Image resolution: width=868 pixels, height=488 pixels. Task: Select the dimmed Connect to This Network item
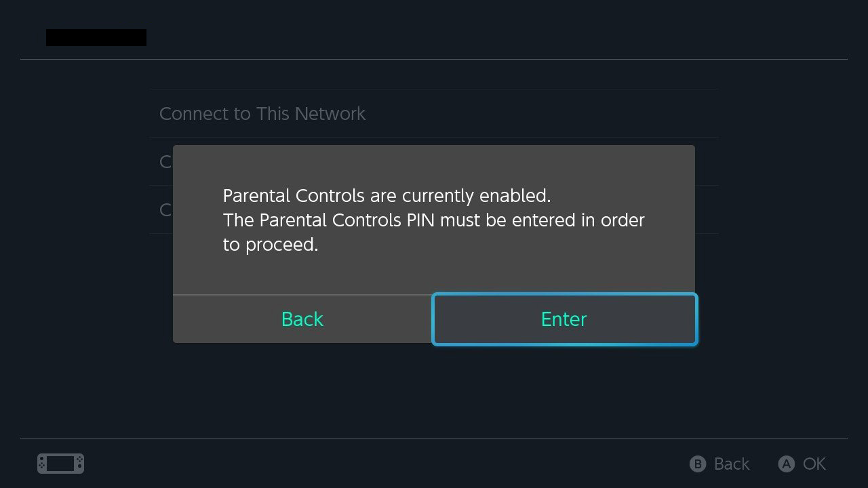[x=434, y=113]
